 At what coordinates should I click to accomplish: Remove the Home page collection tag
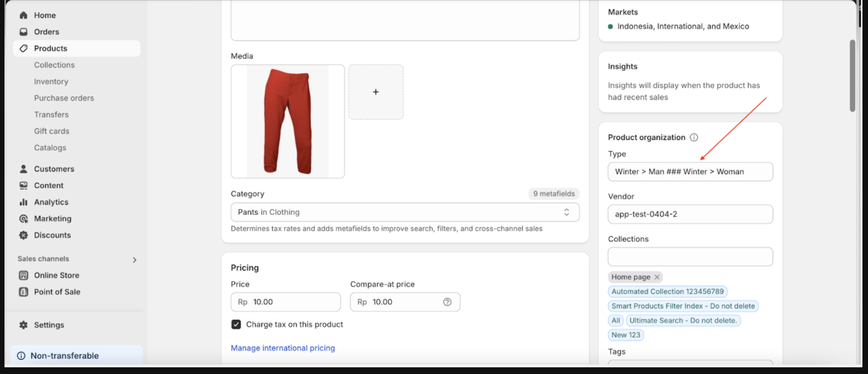[x=657, y=277]
